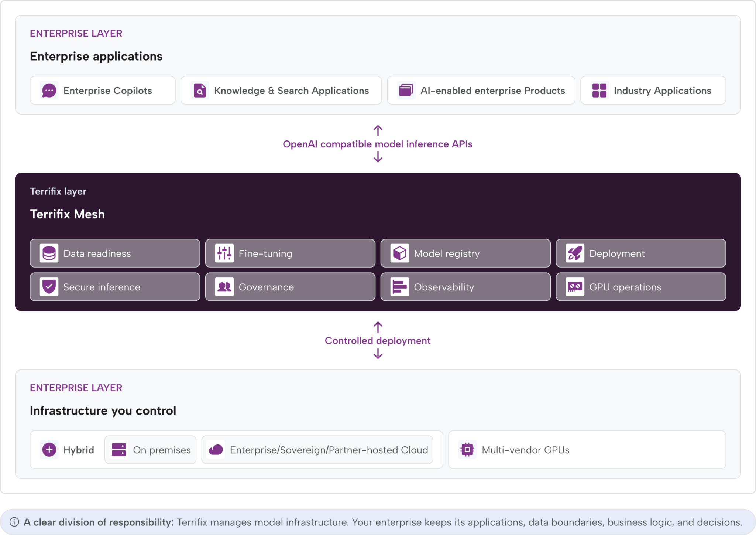The height and width of the screenshot is (535, 756).
Task: Select the Multi-vendor GPUs box
Action: coord(587,450)
